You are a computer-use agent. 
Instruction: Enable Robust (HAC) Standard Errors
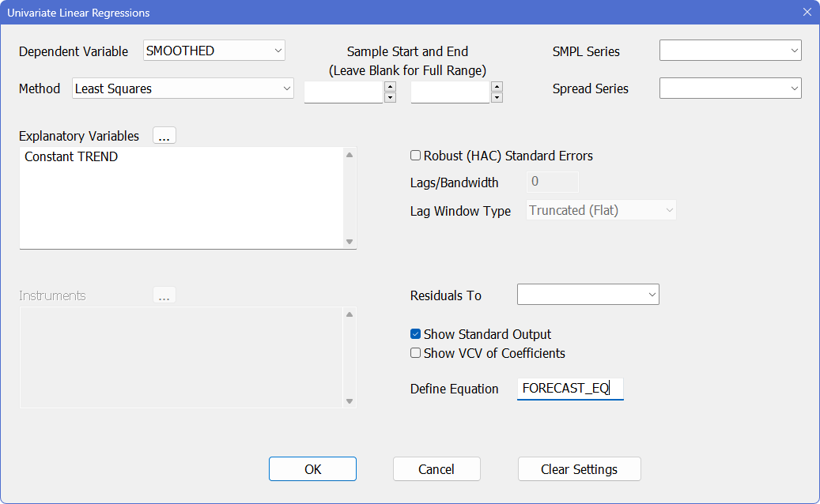click(416, 156)
